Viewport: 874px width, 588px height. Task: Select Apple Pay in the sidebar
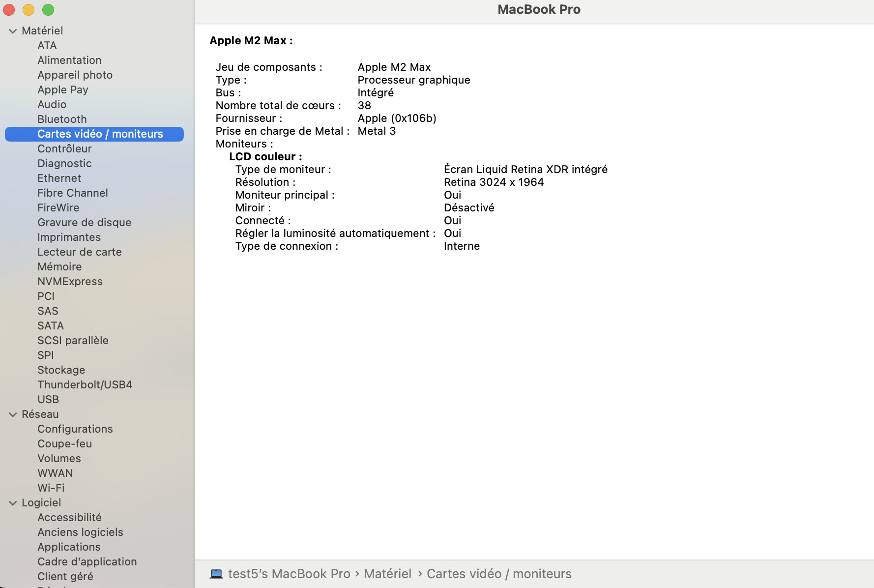[x=62, y=89]
